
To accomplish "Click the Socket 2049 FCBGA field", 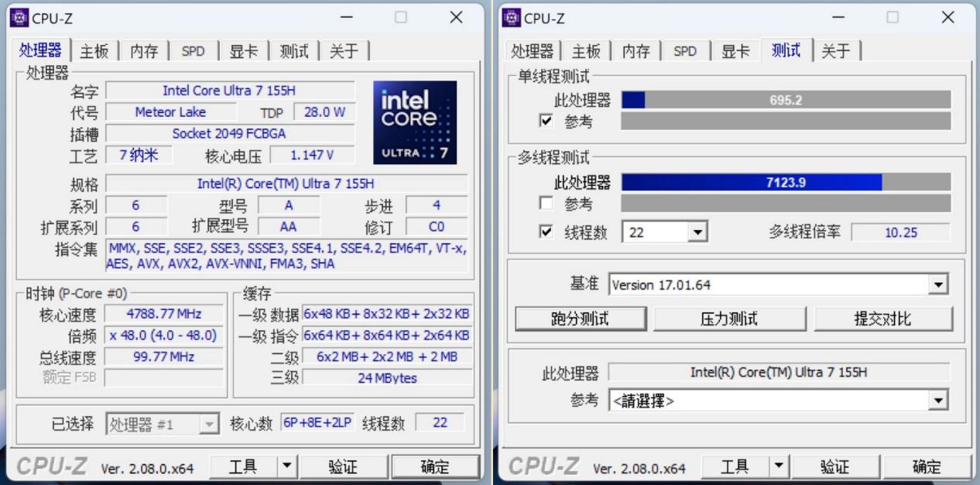I will pos(230,133).
